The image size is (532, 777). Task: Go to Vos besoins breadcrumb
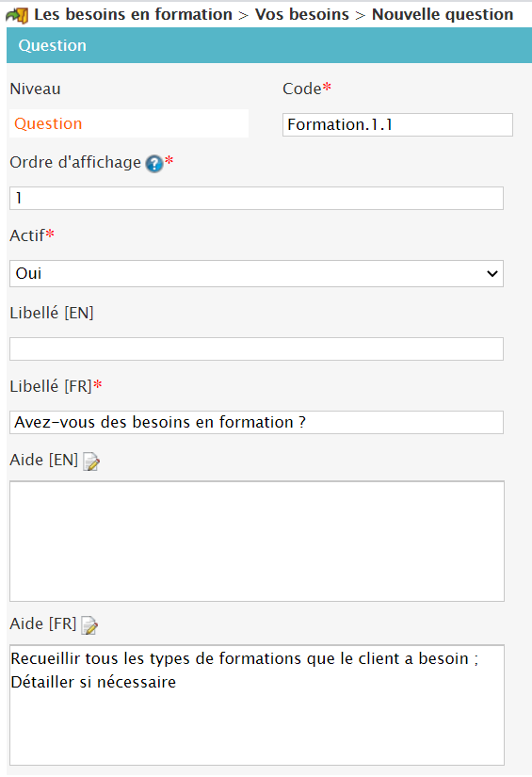(x=302, y=15)
